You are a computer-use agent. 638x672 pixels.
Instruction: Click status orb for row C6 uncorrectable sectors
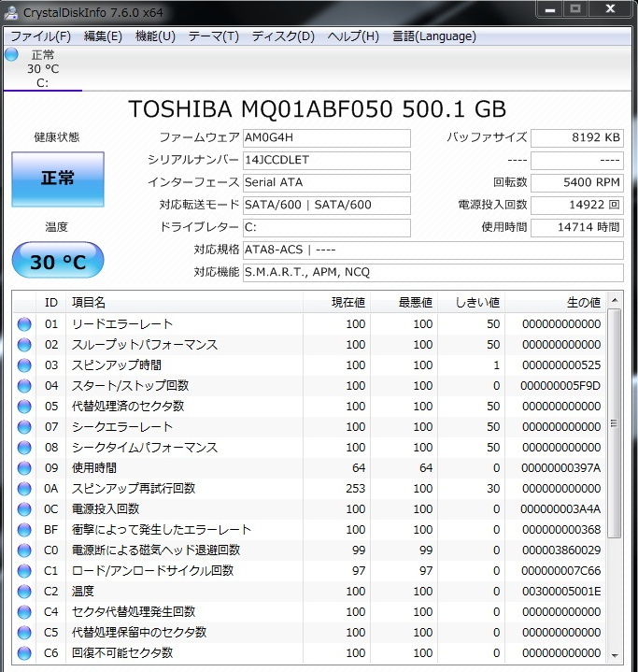tap(24, 653)
